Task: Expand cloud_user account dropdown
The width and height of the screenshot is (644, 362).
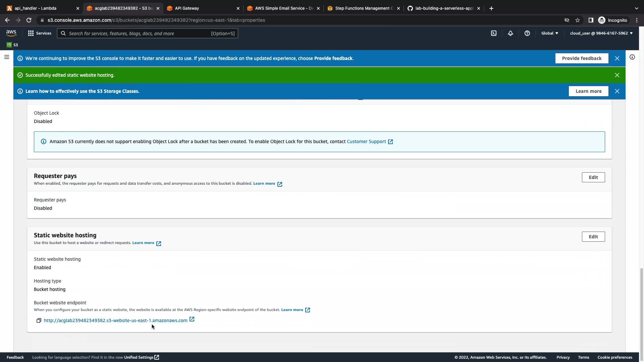Action: click(x=601, y=33)
